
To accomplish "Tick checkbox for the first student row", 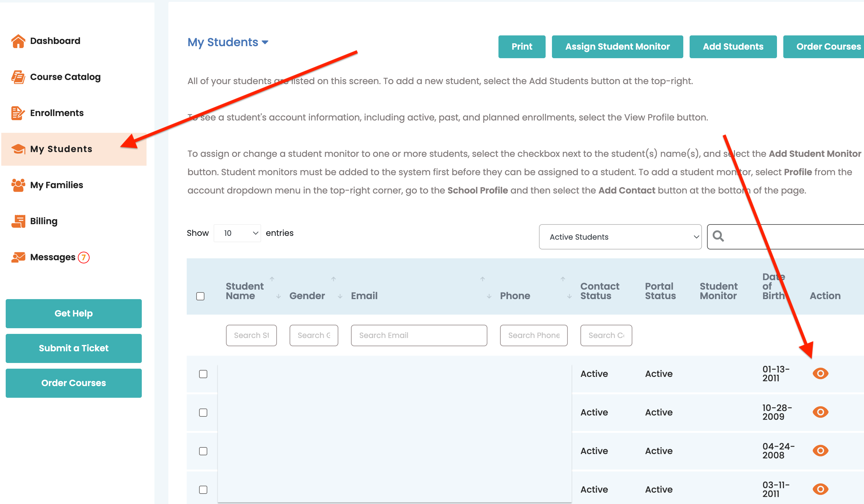I will coord(203,374).
